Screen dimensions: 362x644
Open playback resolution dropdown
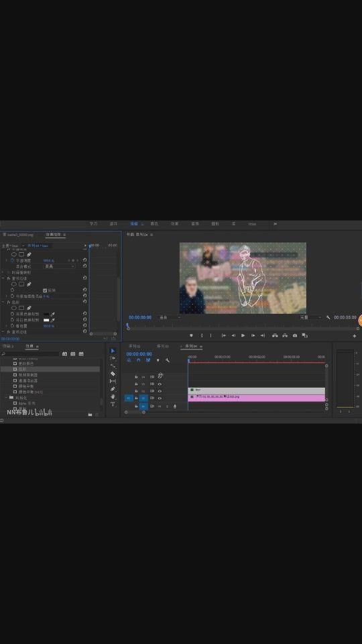(x=310, y=317)
